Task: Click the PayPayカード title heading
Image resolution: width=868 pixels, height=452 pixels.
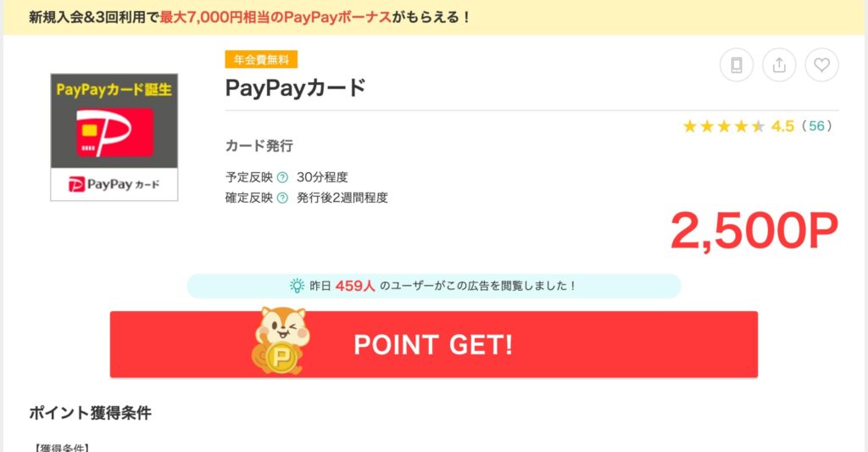Action: pyautogui.click(x=296, y=88)
